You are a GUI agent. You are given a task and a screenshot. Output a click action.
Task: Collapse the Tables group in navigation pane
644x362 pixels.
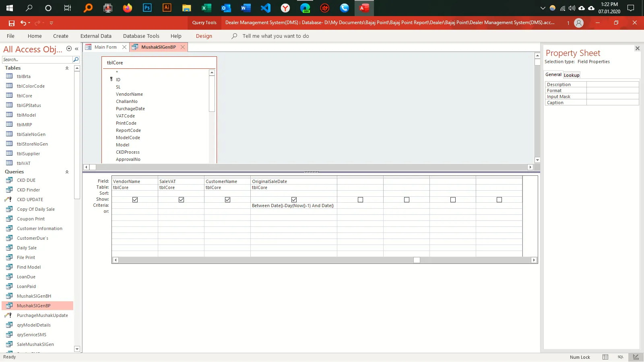pos(67,68)
